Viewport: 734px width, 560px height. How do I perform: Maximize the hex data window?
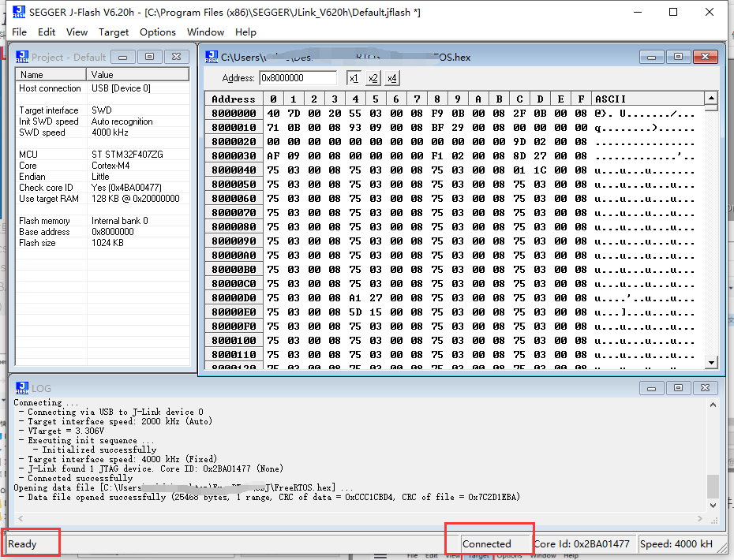tap(677, 56)
